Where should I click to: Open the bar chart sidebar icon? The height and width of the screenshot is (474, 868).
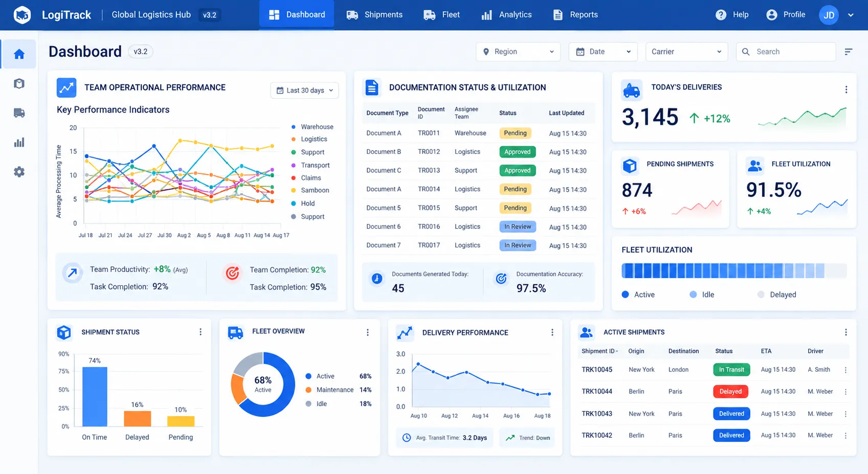coord(19,143)
